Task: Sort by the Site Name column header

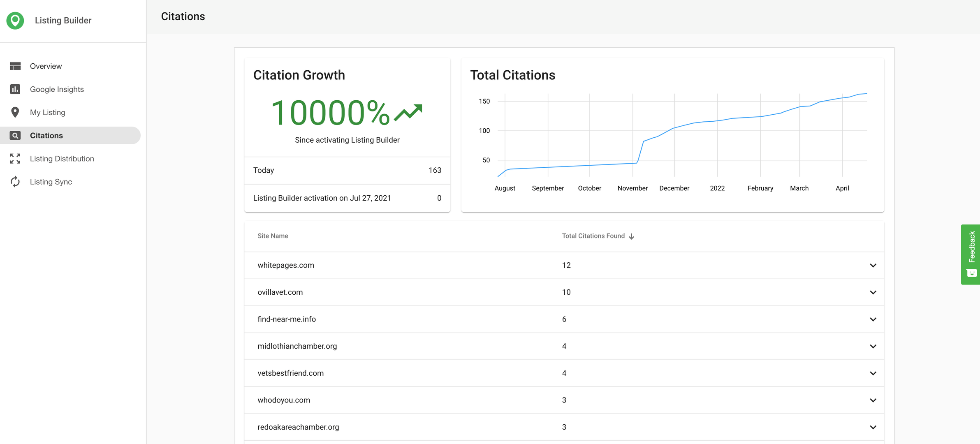Action: [273, 236]
